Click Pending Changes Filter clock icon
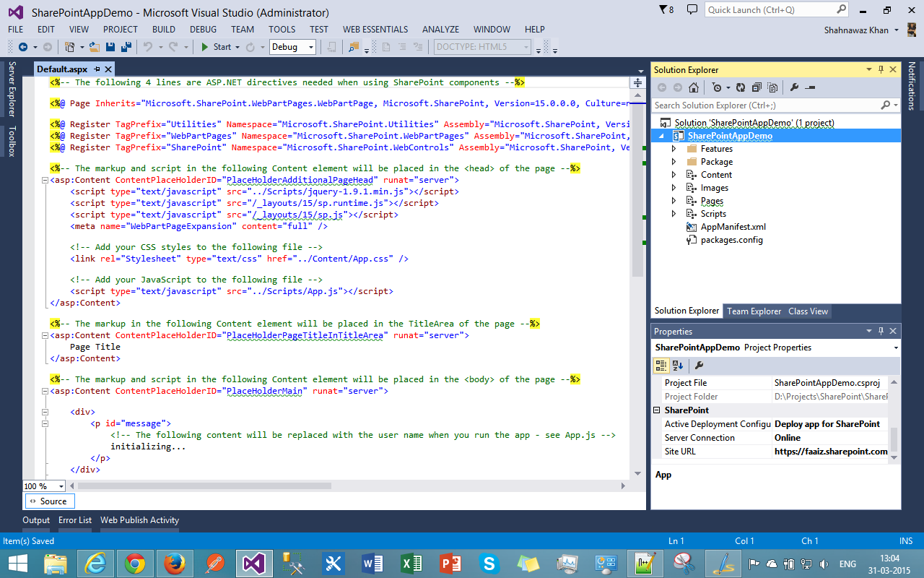 (716, 87)
